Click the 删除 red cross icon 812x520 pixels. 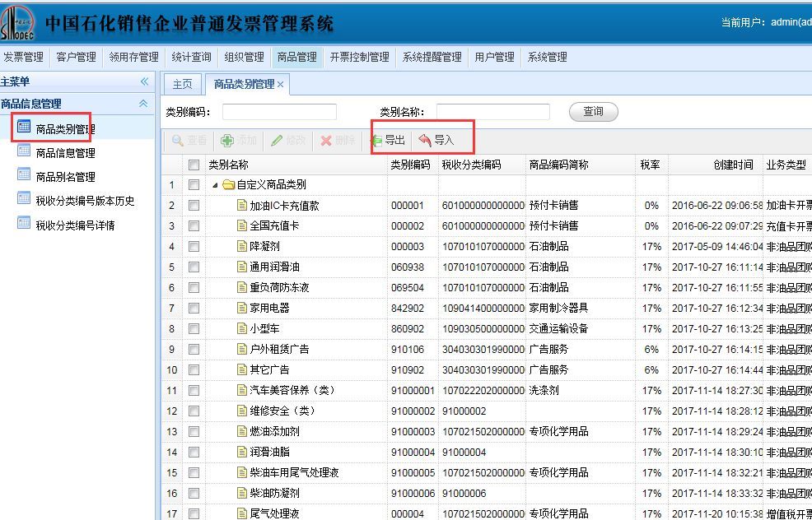click(326, 140)
